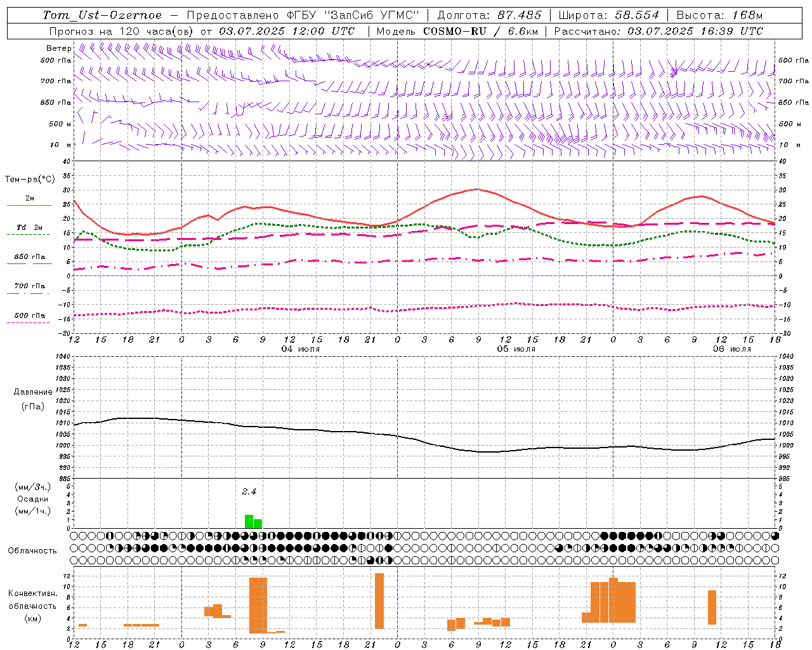812x650 pixels.
Task: Click the (км) convective cloud unit label
Action: click(33, 618)
